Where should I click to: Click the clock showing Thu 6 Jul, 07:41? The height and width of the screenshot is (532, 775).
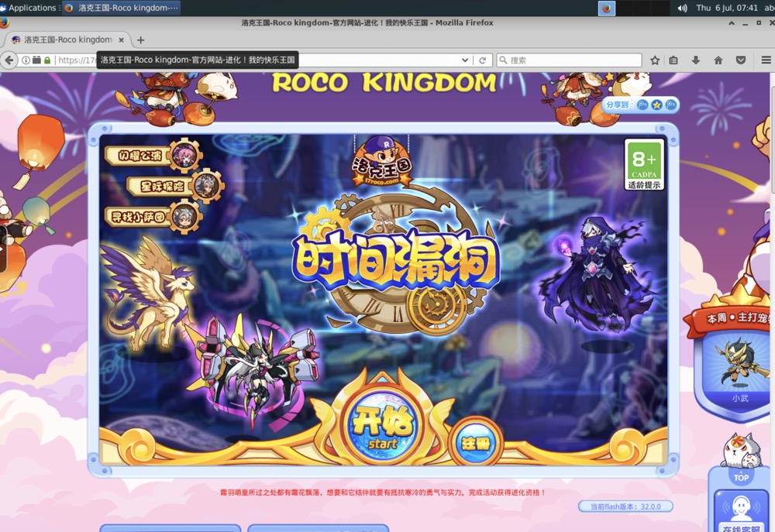point(727,8)
